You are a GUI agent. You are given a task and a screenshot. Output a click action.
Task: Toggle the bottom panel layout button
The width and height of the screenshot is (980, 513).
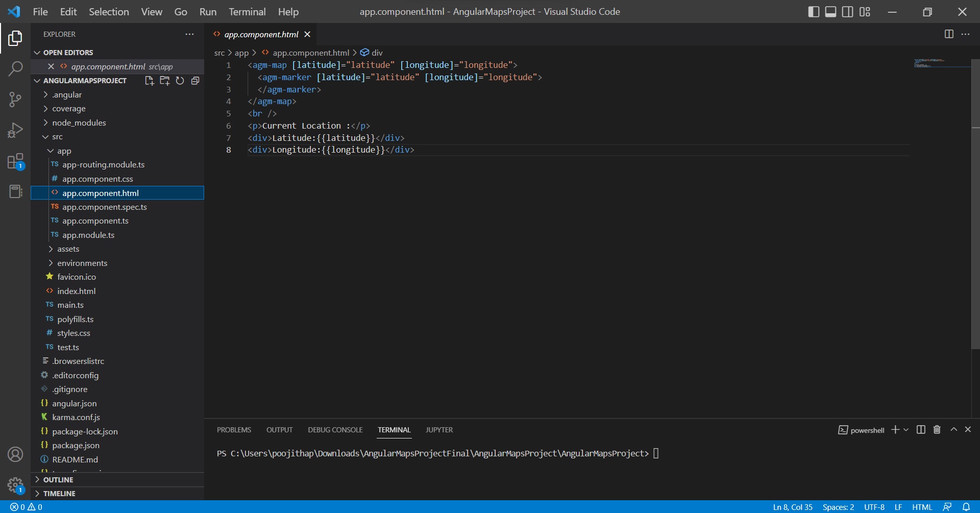pos(830,12)
